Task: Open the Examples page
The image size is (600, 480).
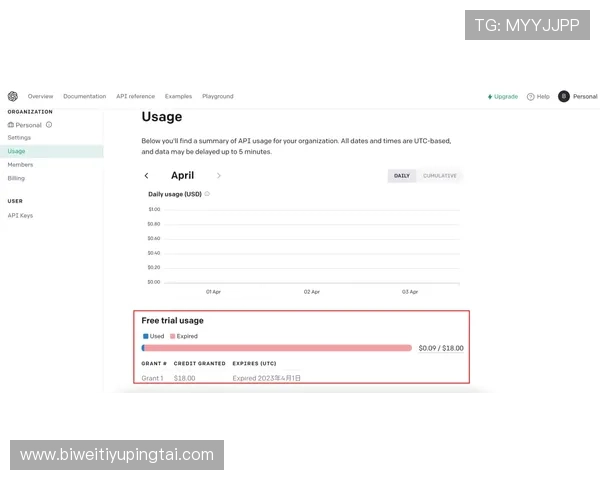Action: (x=178, y=96)
